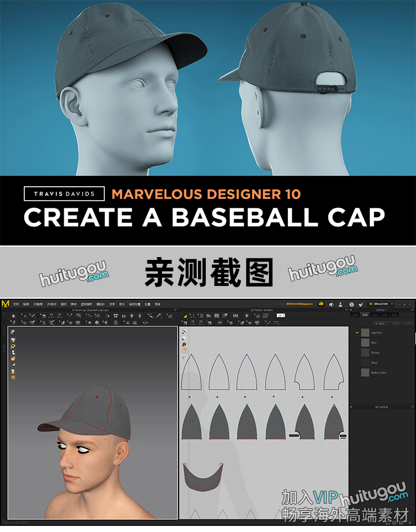Collapse the lower right property panel arrow
Image resolution: width=416 pixels, height=532 pixels.
pyautogui.click(x=351, y=406)
